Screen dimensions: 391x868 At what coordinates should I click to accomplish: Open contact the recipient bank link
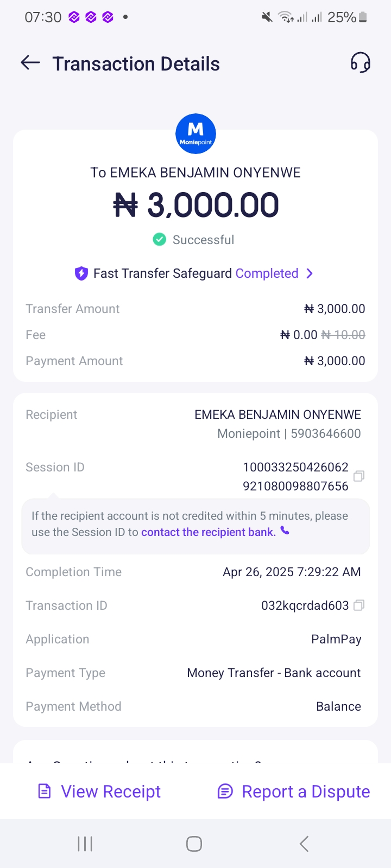[208, 532]
